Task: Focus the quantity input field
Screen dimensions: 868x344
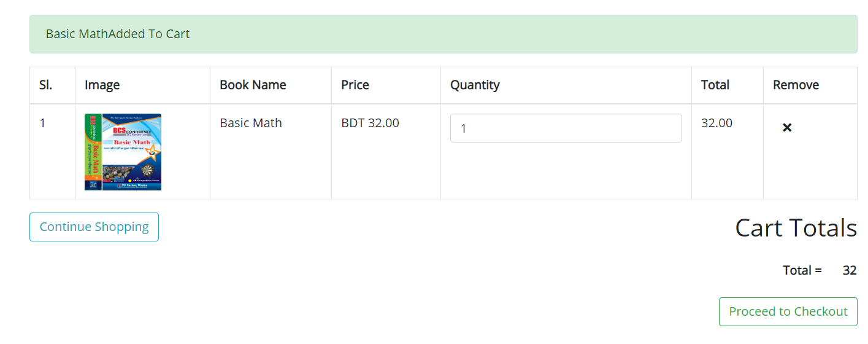Action: [x=566, y=128]
